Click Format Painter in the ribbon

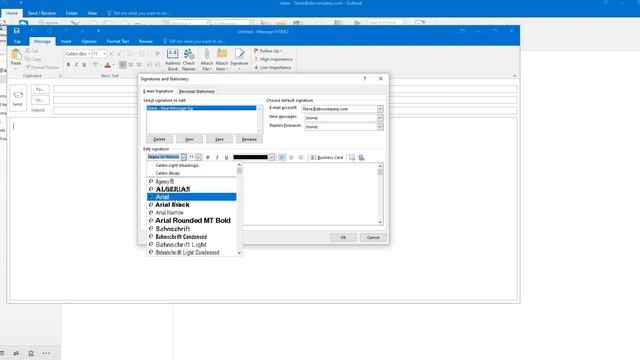tap(42, 67)
